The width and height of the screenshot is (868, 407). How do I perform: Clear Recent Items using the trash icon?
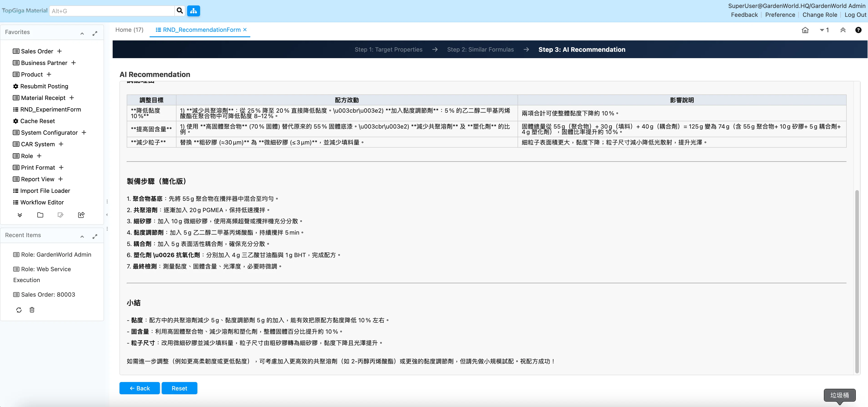click(32, 310)
